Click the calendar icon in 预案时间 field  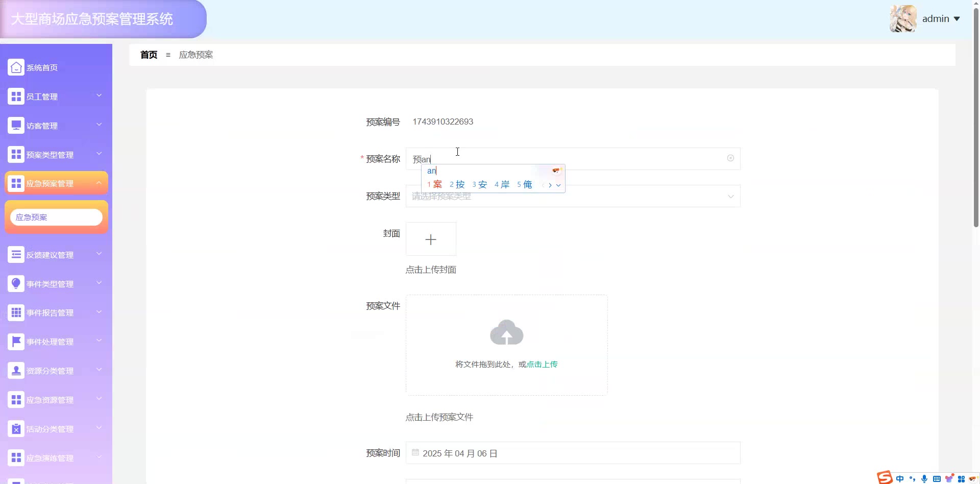click(415, 452)
